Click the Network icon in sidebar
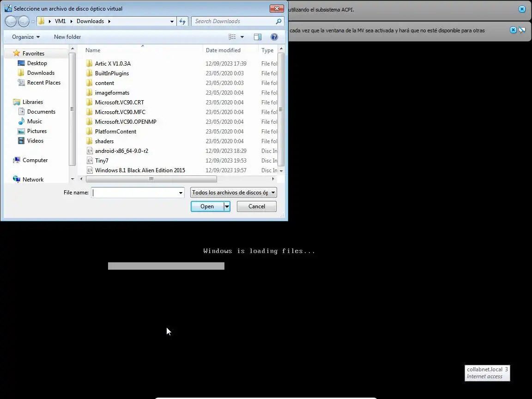Screen dimensions: 532x399 pos(16,180)
